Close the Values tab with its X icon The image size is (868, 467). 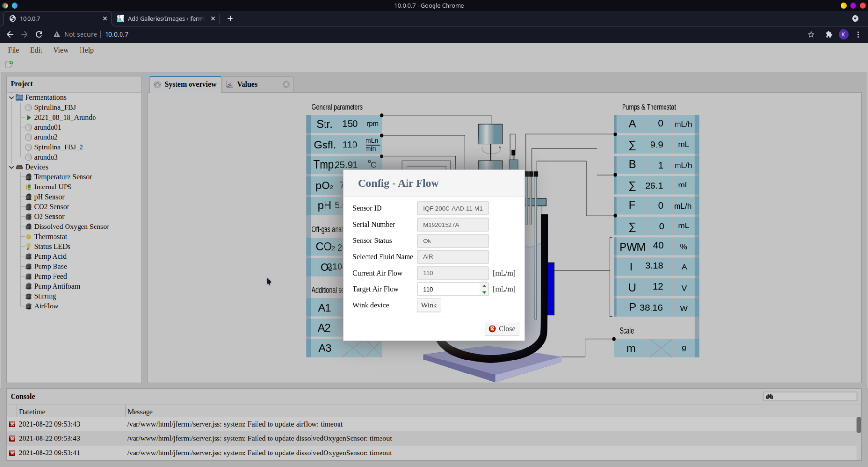pyautogui.click(x=286, y=84)
